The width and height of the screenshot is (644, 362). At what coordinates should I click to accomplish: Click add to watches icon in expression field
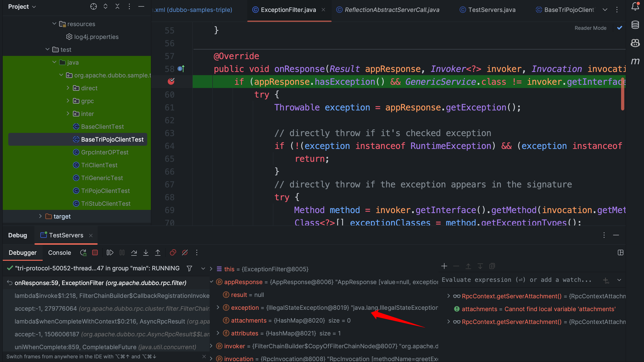click(606, 280)
